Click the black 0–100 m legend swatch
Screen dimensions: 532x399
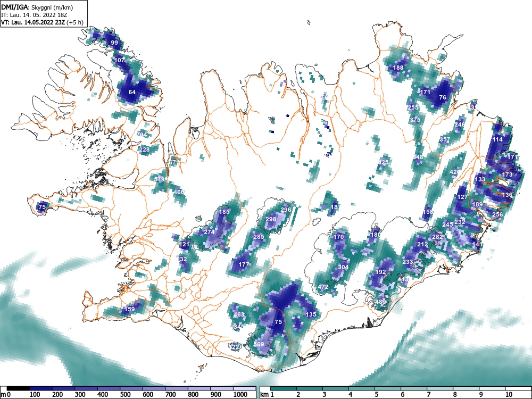pos(18,388)
